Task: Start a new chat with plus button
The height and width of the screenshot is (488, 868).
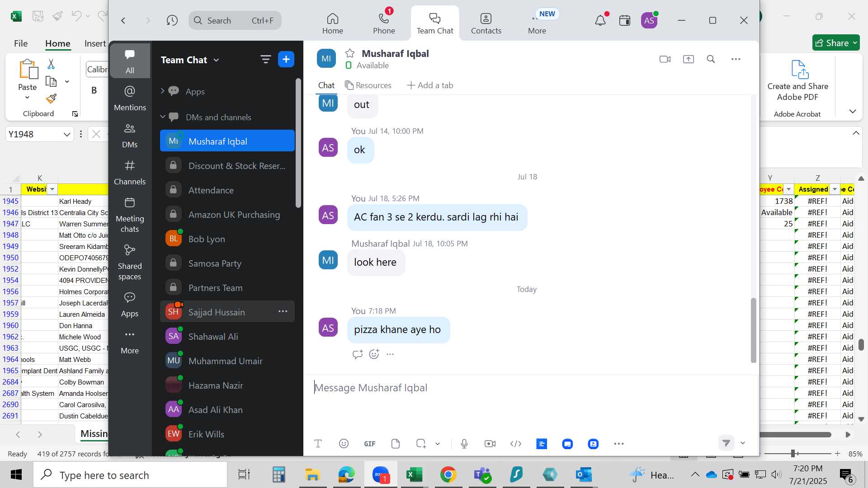Action: (x=286, y=59)
